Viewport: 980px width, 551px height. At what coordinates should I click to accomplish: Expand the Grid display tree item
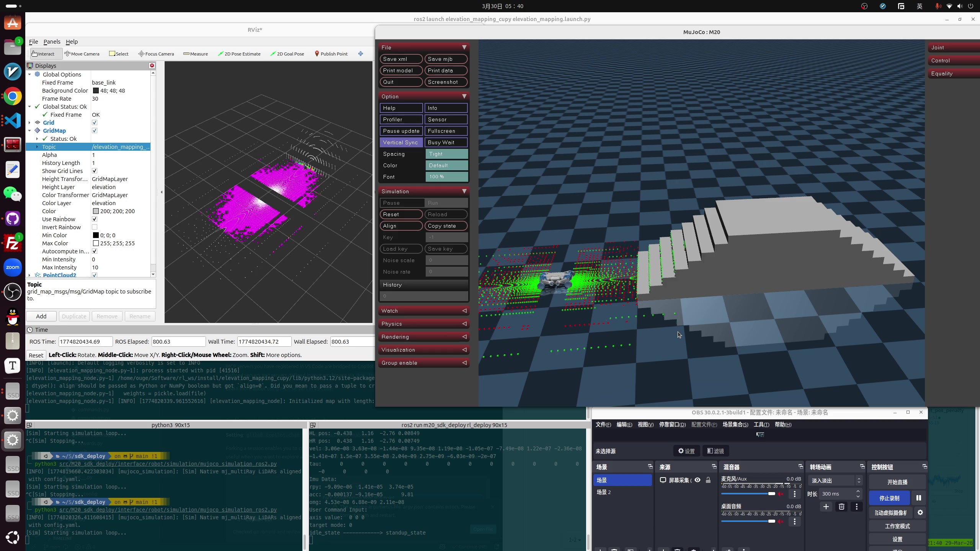29,122
